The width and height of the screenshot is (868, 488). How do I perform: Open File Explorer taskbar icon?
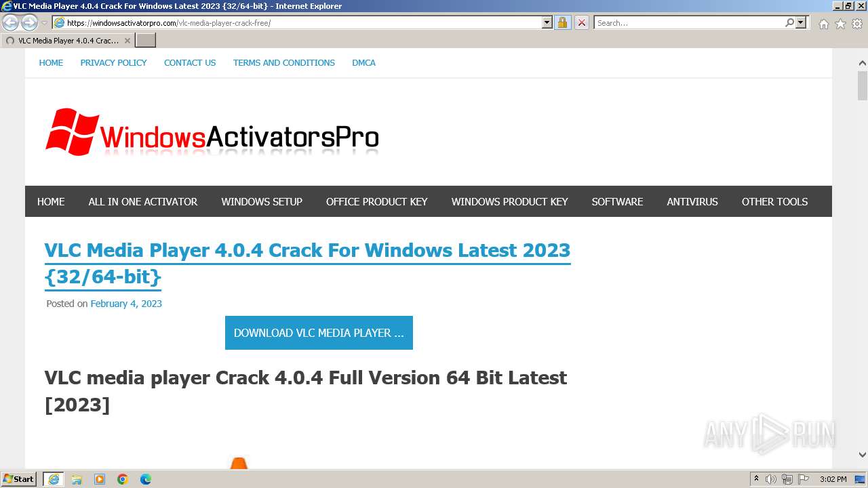77,479
